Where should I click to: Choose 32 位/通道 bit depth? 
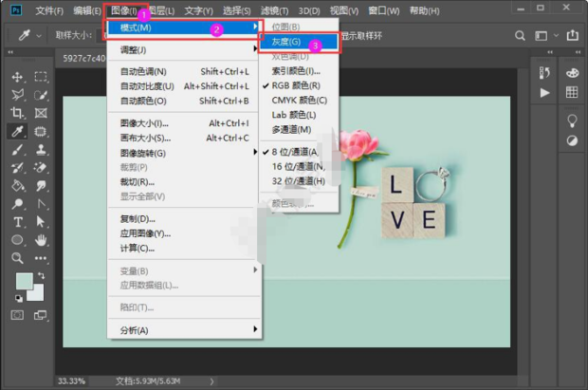(x=300, y=181)
